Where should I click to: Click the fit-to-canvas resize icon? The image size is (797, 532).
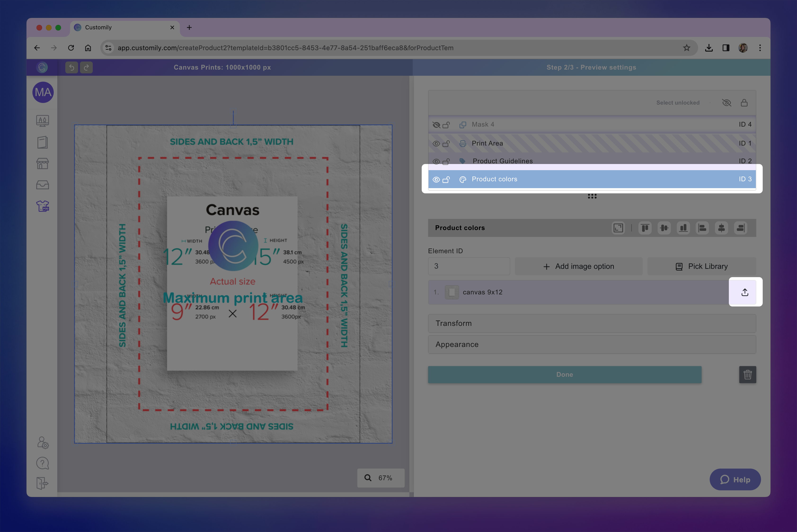[618, 228]
